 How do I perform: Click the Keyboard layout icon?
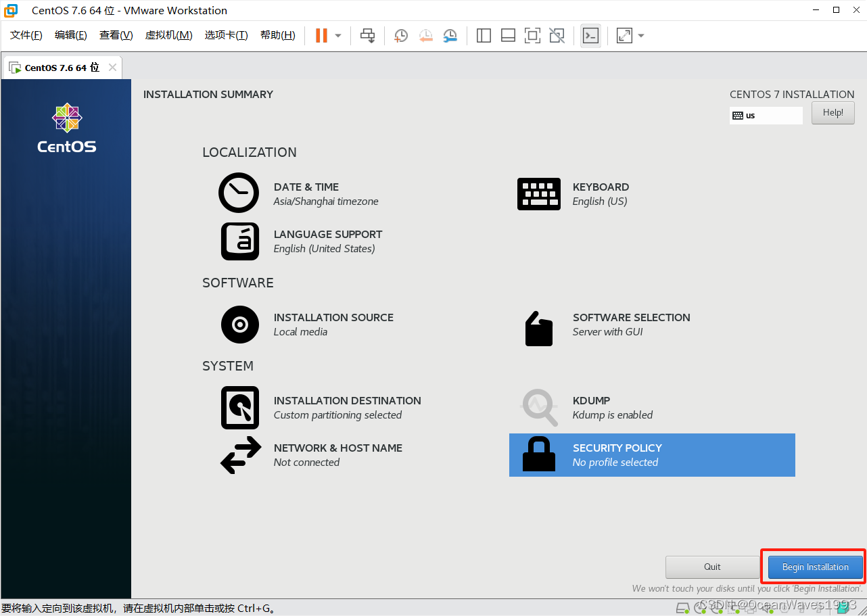(x=539, y=194)
